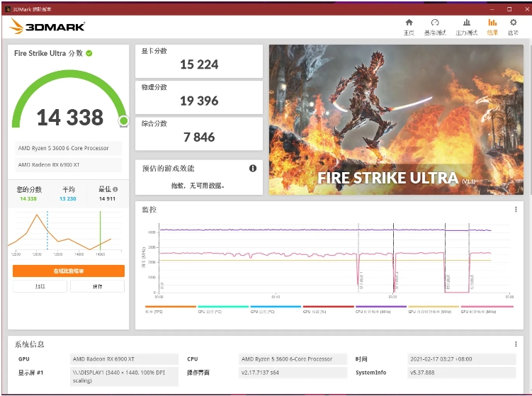The image size is (532, 396).
Task: Click the Fire Strike Ultra banner image
Action: [396, 120]
